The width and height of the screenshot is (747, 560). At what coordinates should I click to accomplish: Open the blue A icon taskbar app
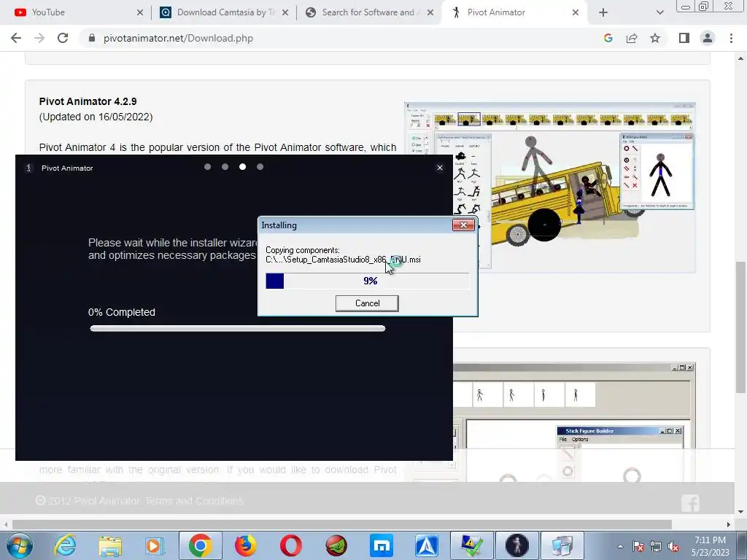426,545
